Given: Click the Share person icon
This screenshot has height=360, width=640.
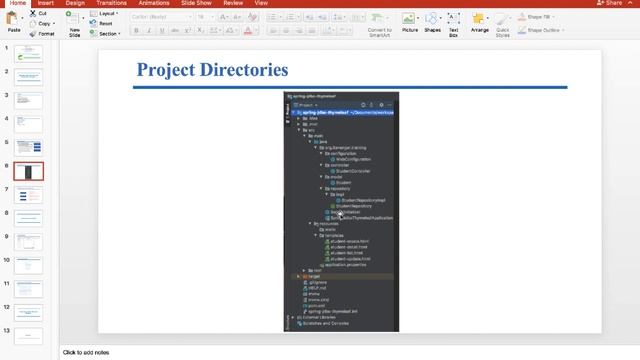Looking at the screenshot, I should click(600, 3).
